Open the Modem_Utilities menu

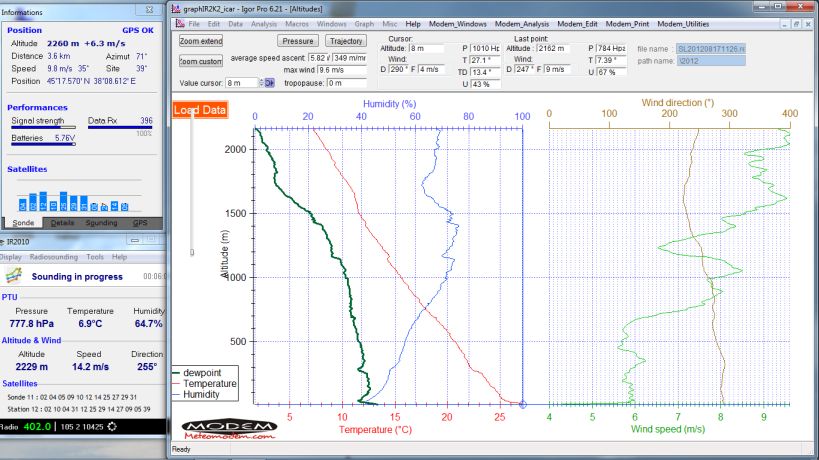[683, 24]
